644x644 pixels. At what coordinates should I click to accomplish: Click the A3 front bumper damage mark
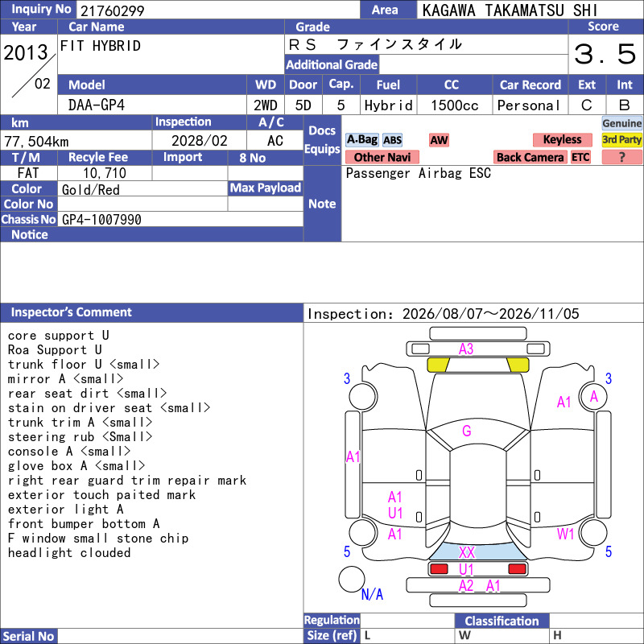(466, 349)
